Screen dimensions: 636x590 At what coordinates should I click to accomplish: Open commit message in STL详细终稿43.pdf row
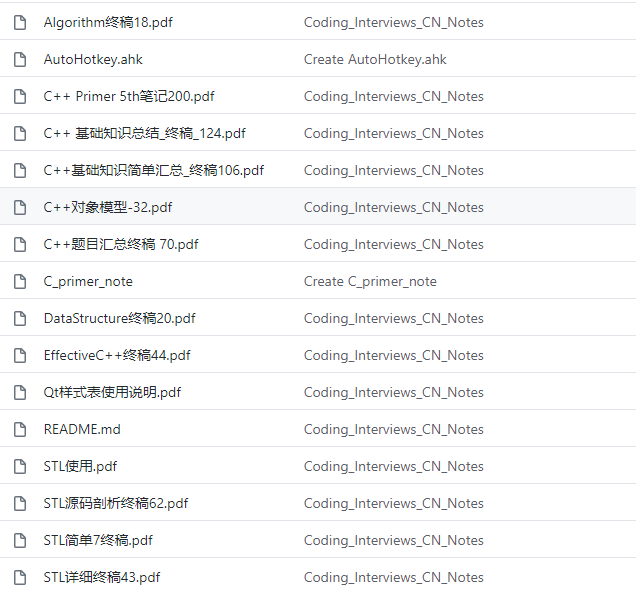(394, 577)
